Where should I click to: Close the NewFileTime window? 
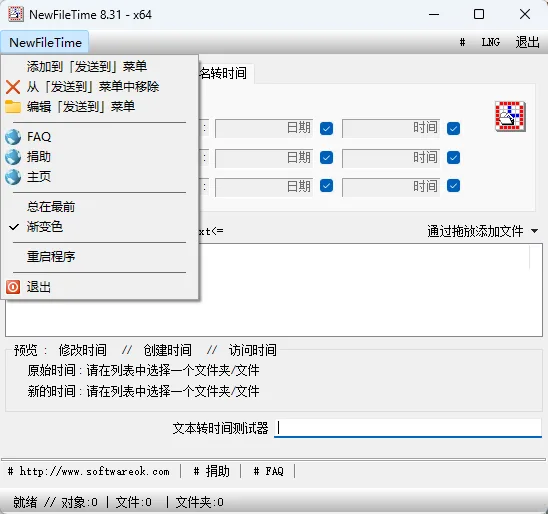(525, 14)
